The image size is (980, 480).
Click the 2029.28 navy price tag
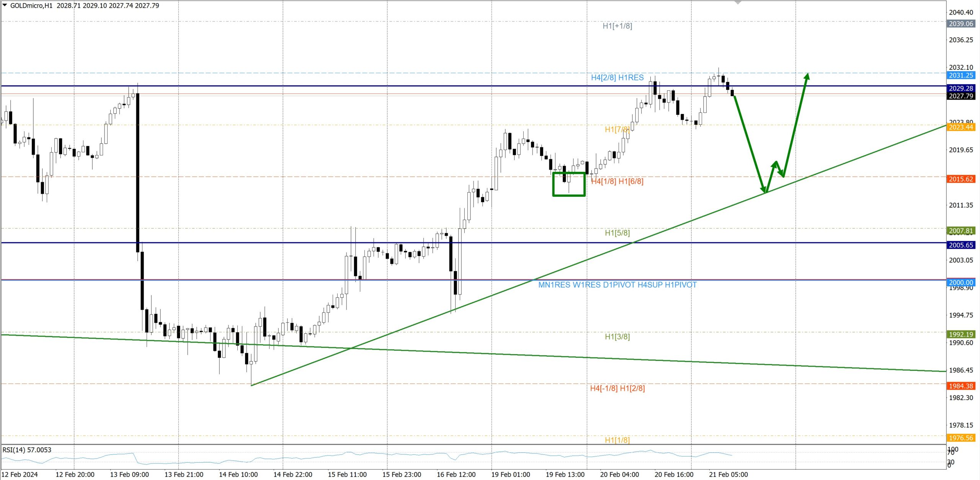pos(961,88)
